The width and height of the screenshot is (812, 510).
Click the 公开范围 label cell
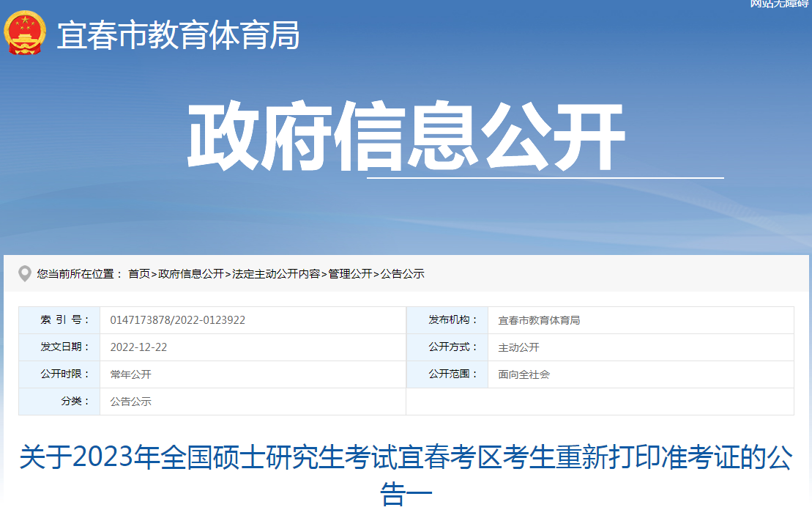tap(447, 374)
